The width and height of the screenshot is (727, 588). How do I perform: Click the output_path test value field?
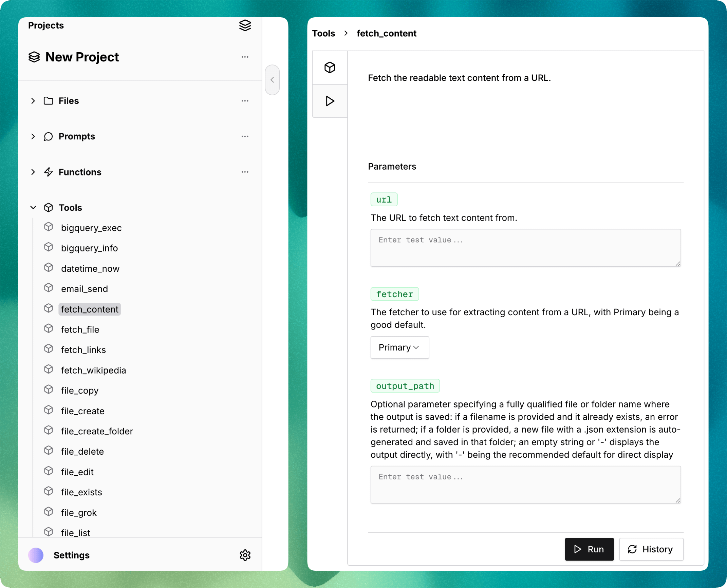(525, 485)
